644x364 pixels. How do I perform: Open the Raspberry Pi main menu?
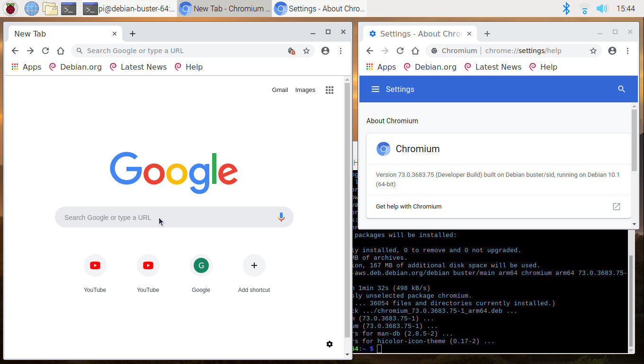[x=10, y=8]
